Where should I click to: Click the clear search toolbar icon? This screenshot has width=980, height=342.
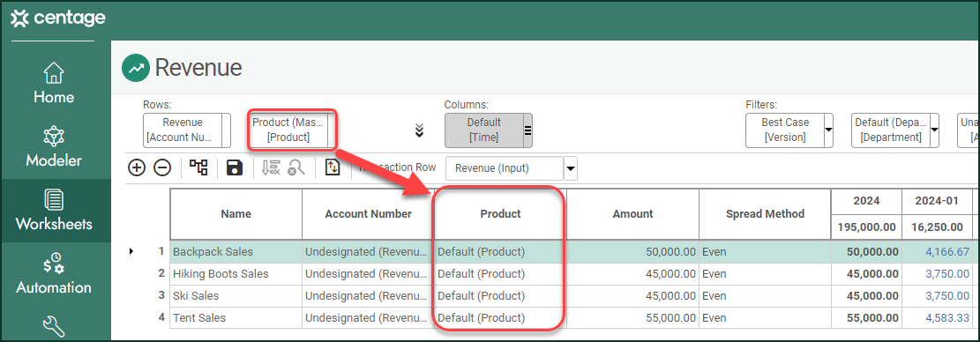click(295, 167)
